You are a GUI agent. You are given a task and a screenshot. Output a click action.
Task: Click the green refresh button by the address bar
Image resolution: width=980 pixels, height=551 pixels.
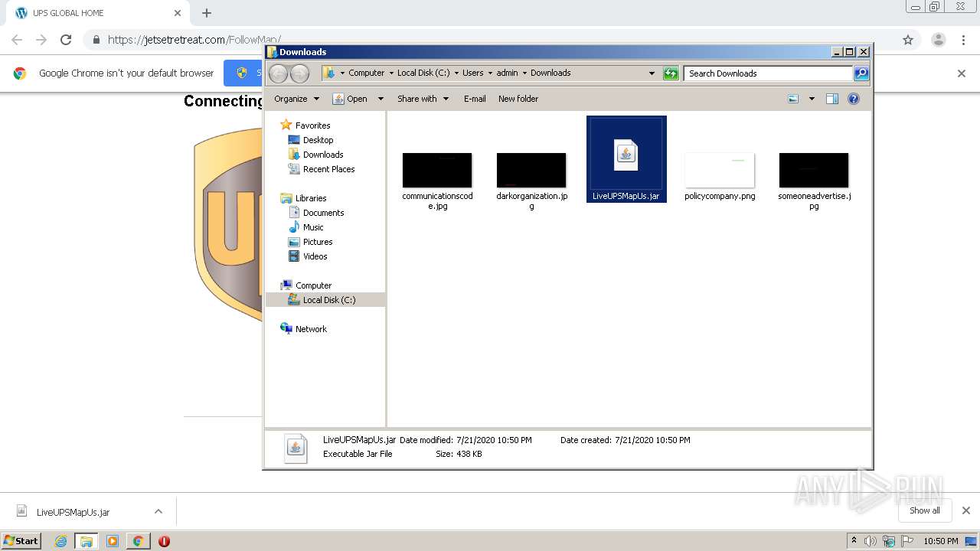point(671,73)
